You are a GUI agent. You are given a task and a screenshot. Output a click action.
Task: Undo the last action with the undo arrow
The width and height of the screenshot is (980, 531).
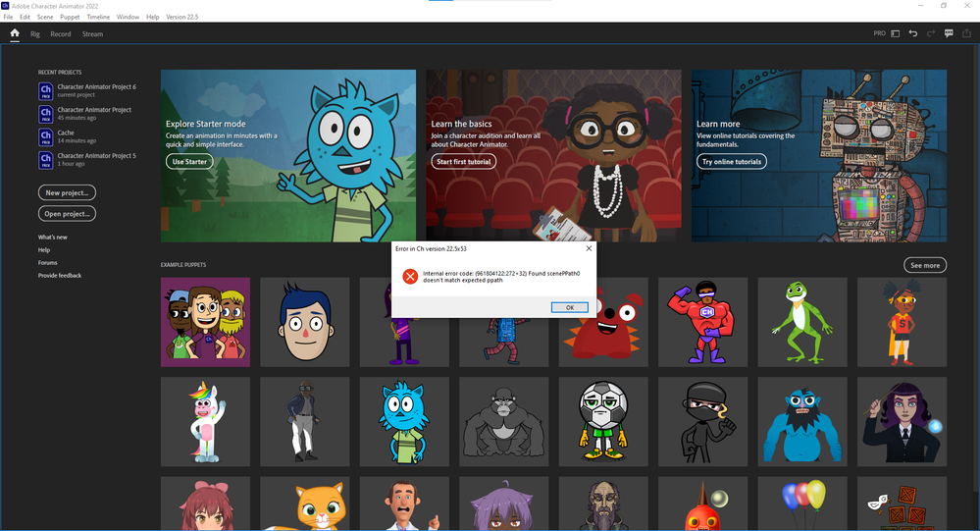(x=913, y=33)
